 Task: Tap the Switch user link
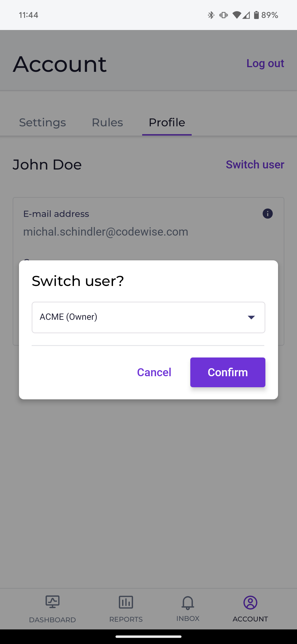[255, 165]
